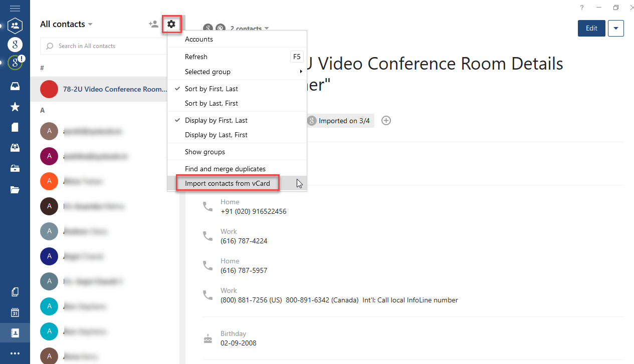This screenshot has height=364, width=634.
Task: Open the folders icon in sidebar
Action: click(15, 189)
